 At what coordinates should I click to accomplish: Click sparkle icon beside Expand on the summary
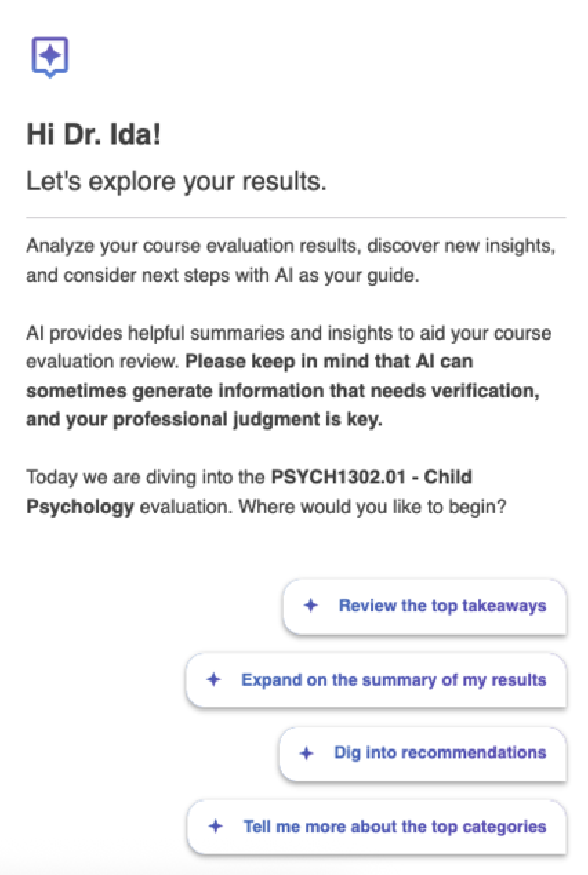[214, 680]
